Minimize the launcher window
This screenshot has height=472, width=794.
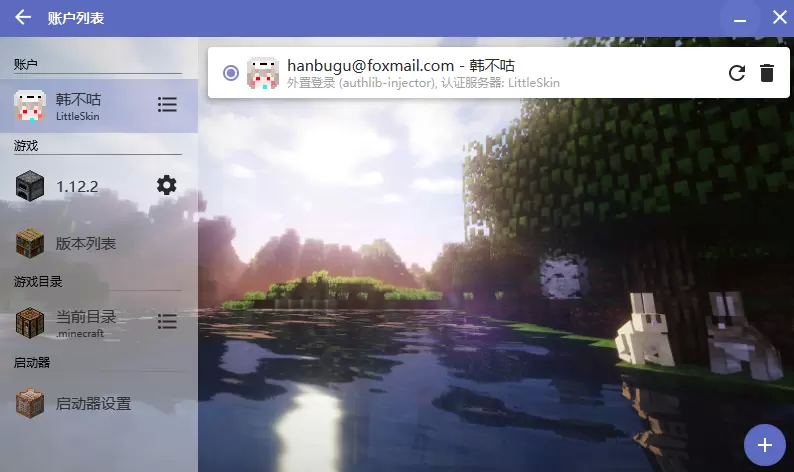pos(740,18)
